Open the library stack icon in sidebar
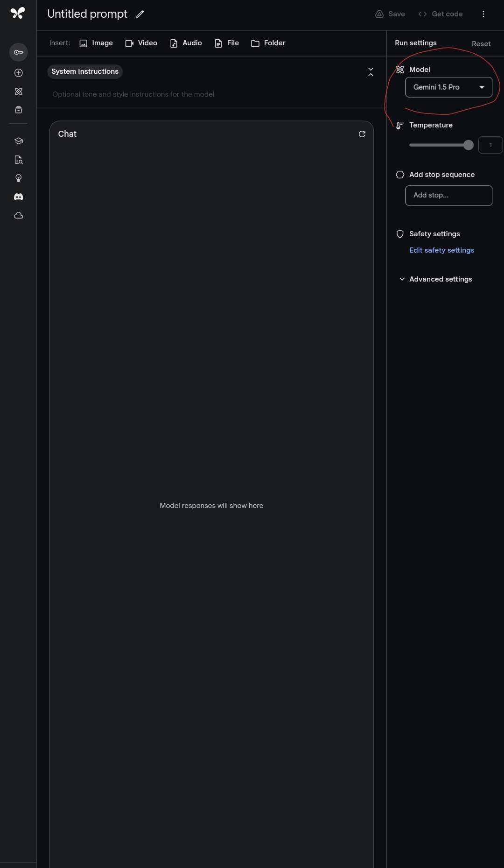The height and width of the screenshot is (868, 504). pos(19,110)
